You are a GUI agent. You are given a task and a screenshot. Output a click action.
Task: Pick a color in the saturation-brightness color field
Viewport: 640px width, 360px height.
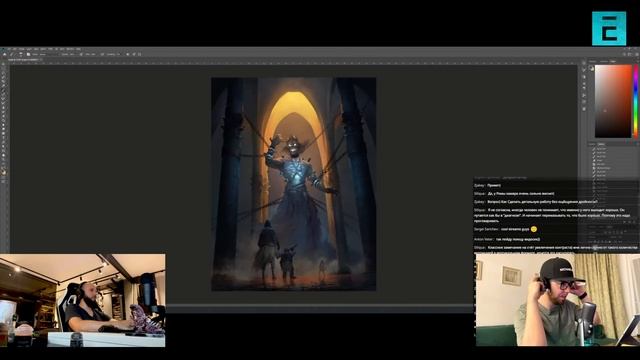click(x=613, y=101)
